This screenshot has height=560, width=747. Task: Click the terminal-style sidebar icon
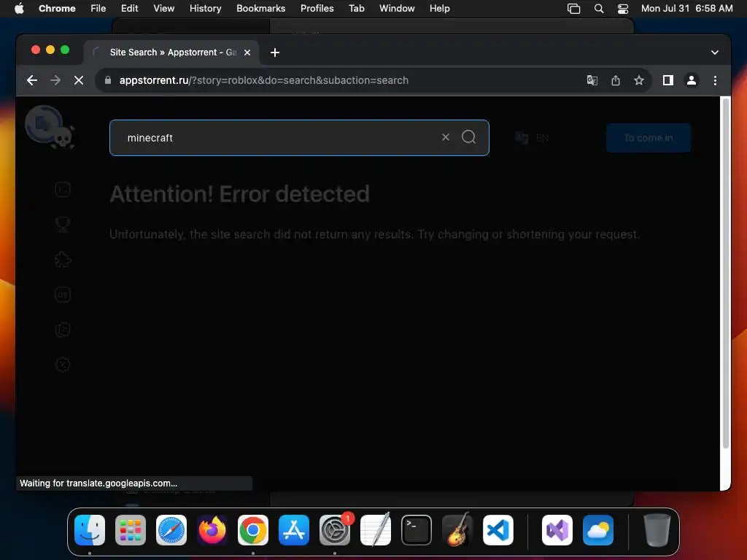pyautogui.click(x=63, y=190)
